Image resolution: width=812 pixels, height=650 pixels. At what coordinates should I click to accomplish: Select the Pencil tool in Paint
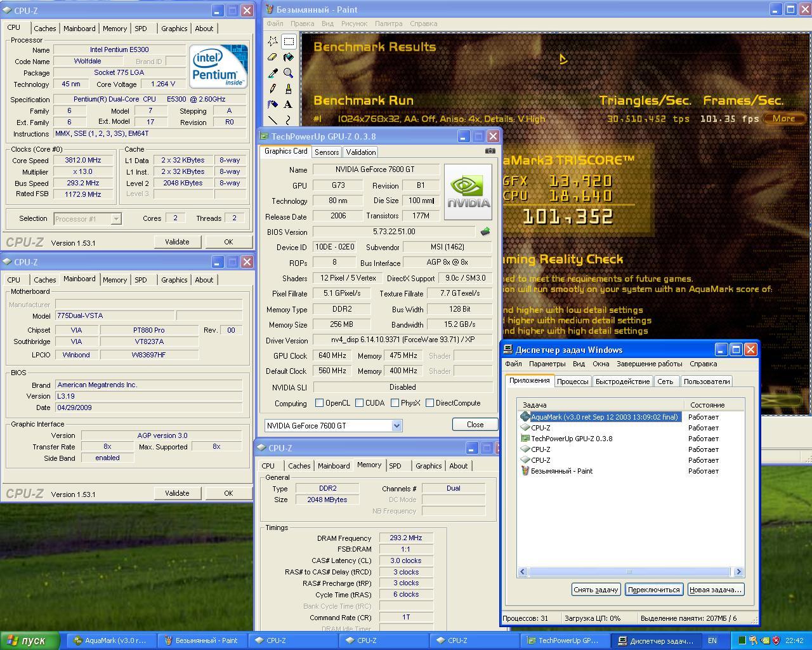pos(273,89)
